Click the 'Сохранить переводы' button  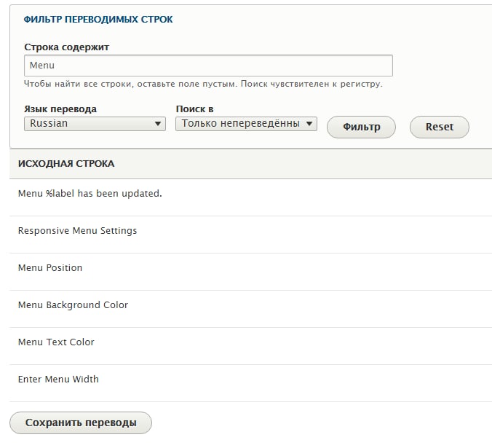click(81, 423)
